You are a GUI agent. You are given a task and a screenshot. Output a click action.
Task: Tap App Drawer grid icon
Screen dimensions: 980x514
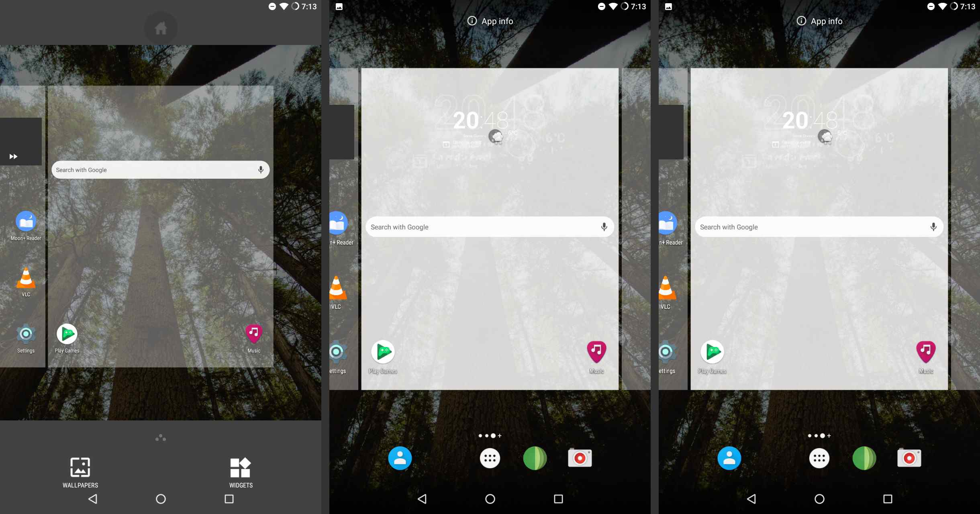click(x=491, y=458)
